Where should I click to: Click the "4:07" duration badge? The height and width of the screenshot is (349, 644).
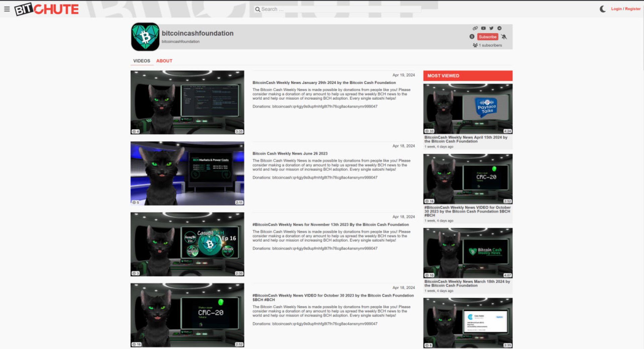pos(507,275)
